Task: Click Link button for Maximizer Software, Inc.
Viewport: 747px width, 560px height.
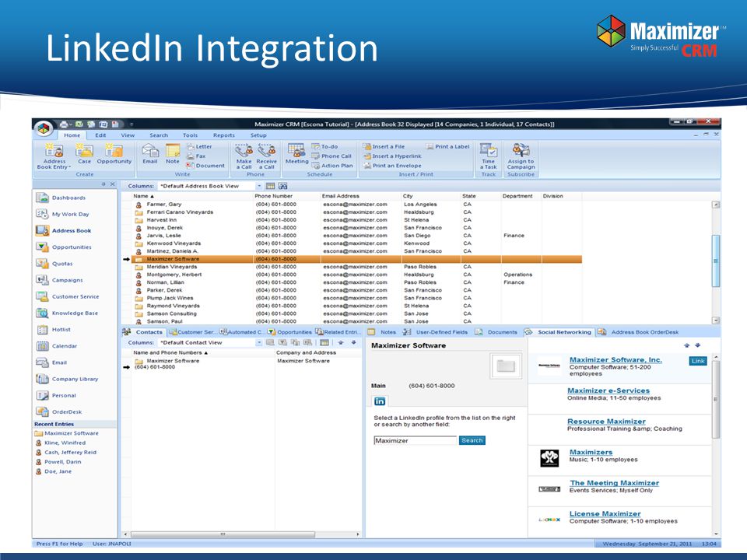Action: tap(698, 361)
